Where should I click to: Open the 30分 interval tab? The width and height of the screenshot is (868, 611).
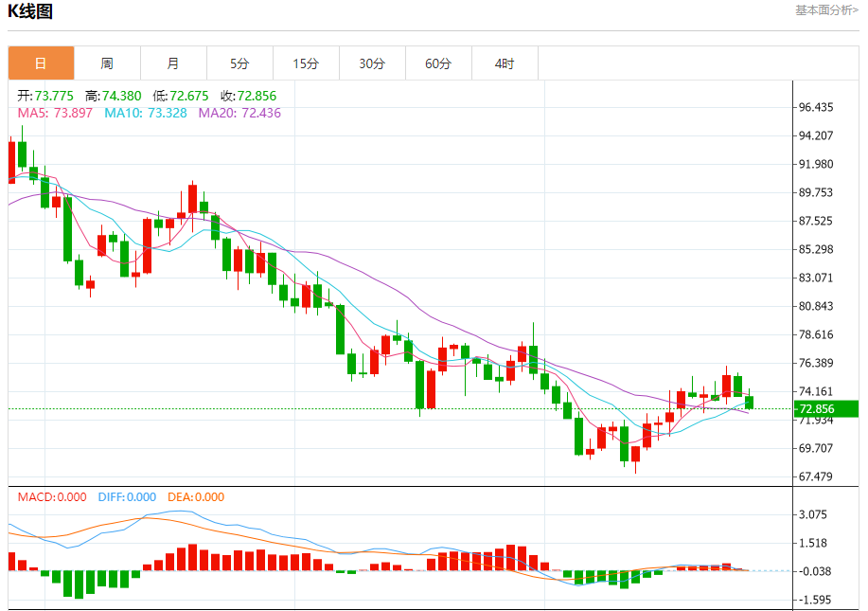[x=372, y=63]
